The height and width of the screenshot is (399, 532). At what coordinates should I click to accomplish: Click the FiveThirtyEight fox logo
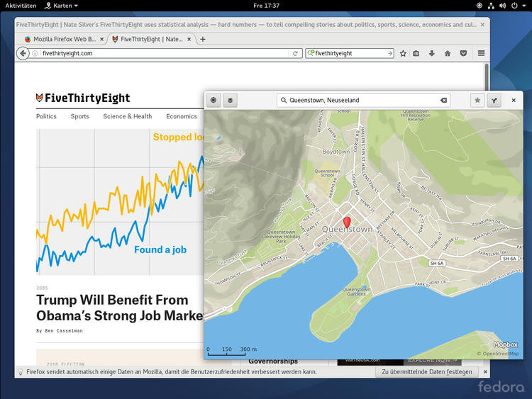click(x=39, y=98)
